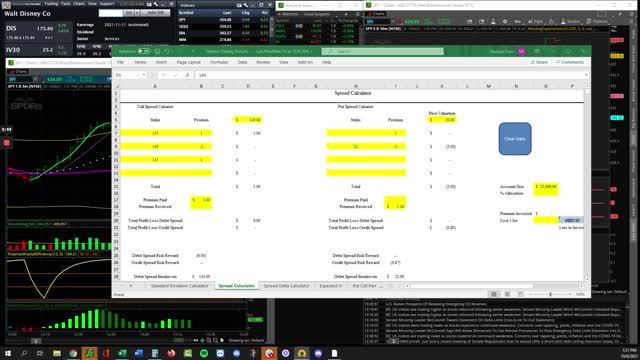Click the Save icon in Excel title bar

[158, 51]
